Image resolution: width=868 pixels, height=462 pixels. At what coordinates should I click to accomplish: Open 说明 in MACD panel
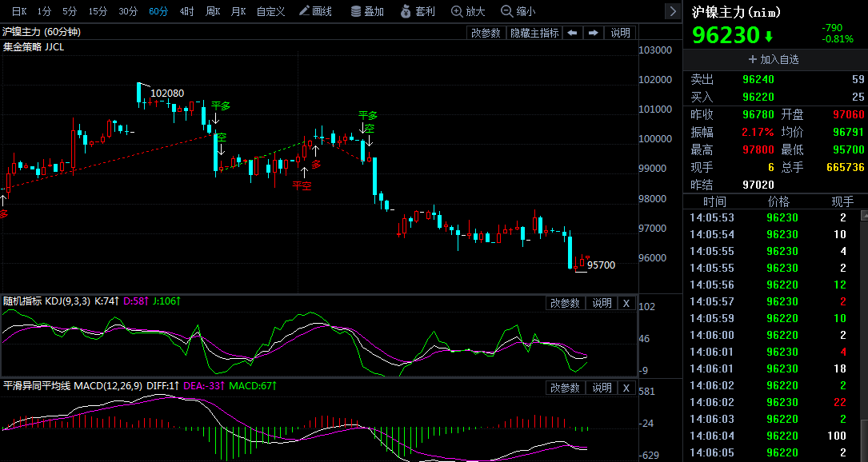602,388
